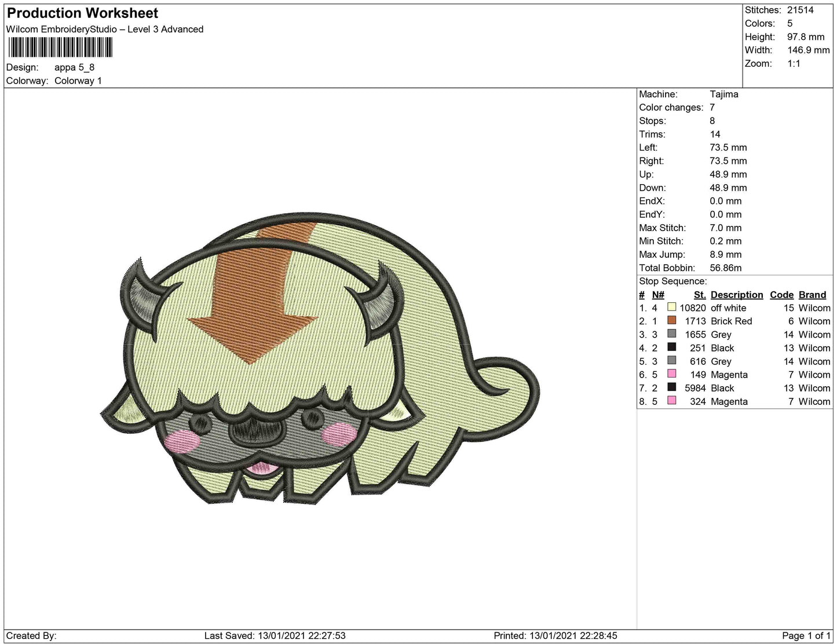Click the 'Colorway 1' value
The image size is (837, 644).
point(78,81)
